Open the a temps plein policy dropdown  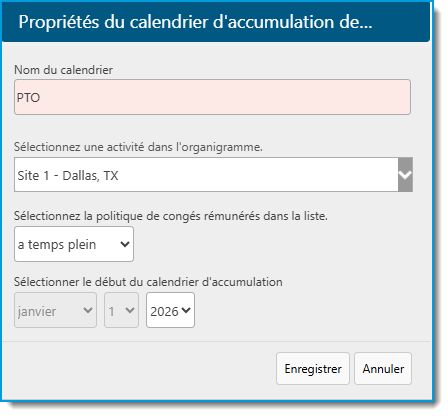74,244
